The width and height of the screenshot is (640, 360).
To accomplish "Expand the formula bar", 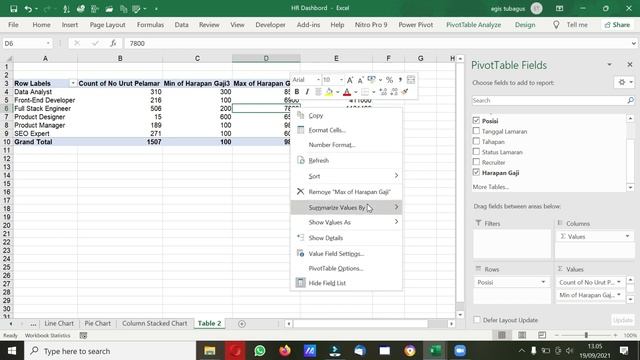I will coord(633,43).
